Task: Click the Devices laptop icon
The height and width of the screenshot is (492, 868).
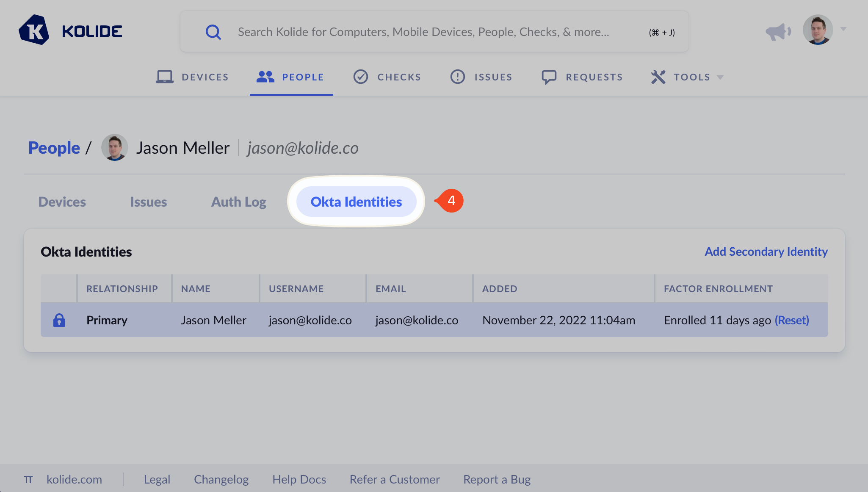Action: [164, 77]
